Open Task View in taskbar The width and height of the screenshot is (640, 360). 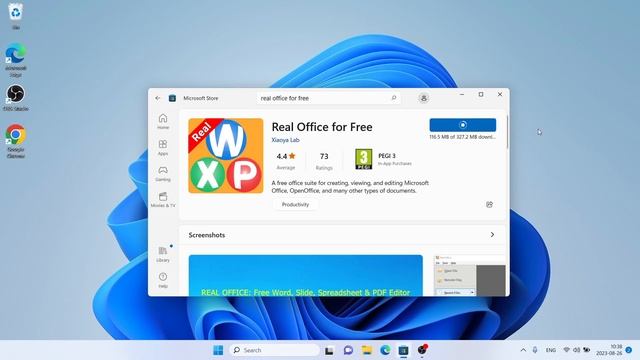tap(329, 350)
